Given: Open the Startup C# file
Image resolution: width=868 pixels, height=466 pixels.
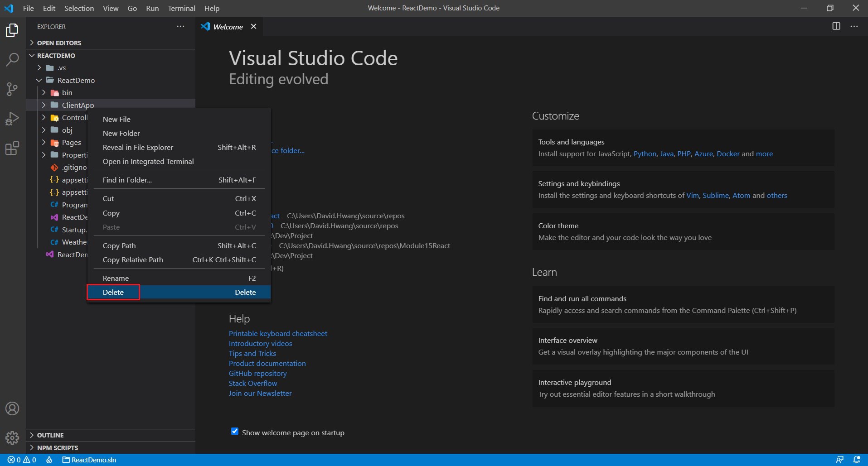Looking at the screenshot, I should pos(69,230).
